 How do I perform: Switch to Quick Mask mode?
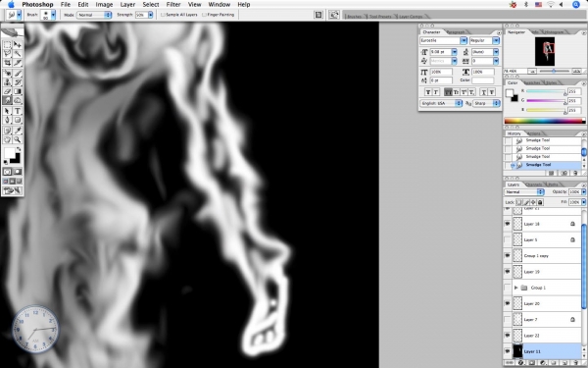pos(18,172)
